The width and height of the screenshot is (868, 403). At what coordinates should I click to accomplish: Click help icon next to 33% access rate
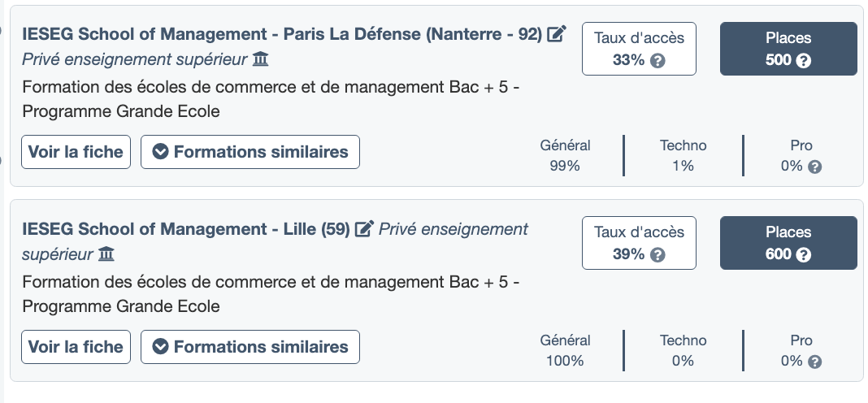pos(658,61)
